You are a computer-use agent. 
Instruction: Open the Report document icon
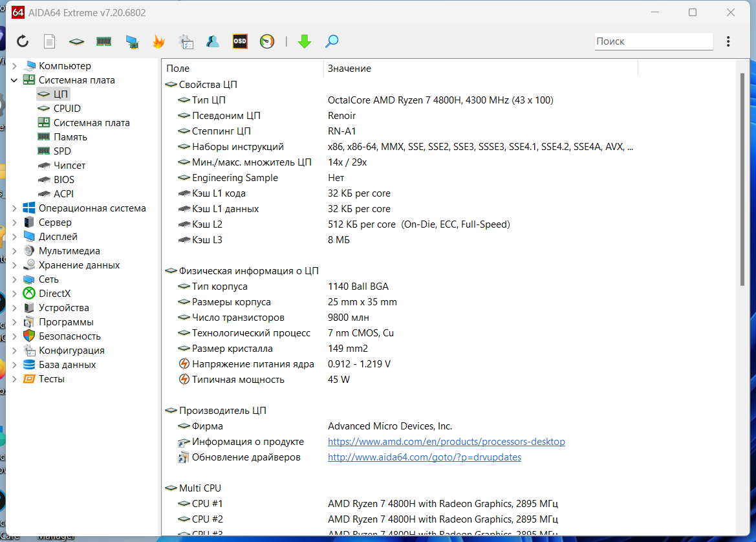tap(49, 41)
